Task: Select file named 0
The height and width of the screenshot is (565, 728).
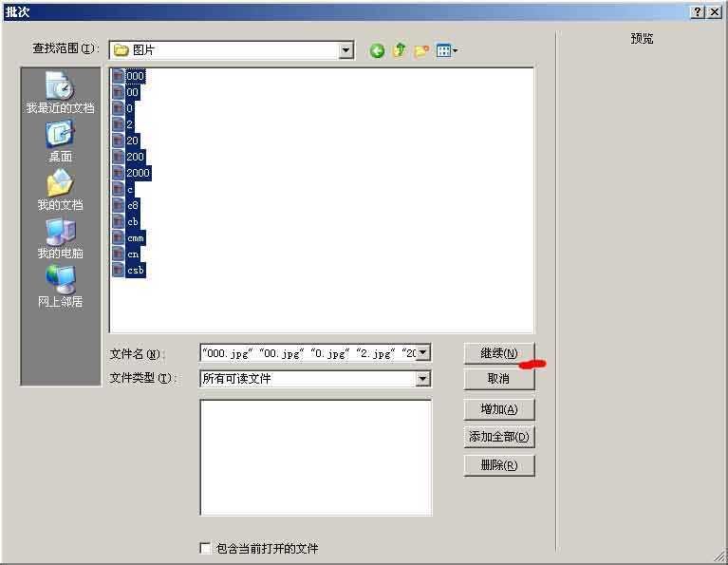Action: pyautogui.click(x=129, y=108)
